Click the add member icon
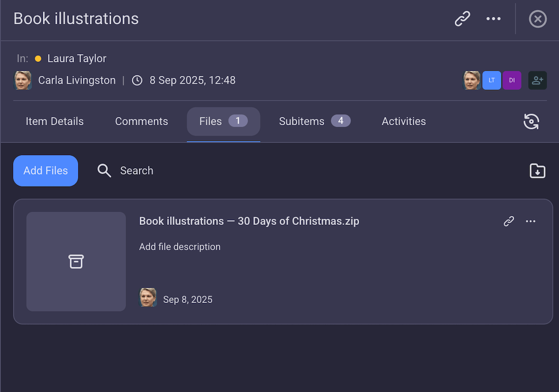 538,80
